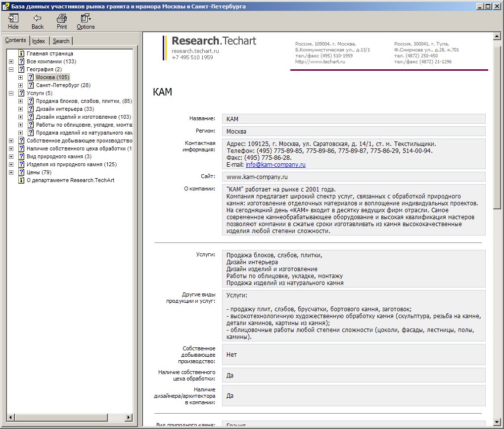Click the question icon beside География (2)

pos(21,69)
